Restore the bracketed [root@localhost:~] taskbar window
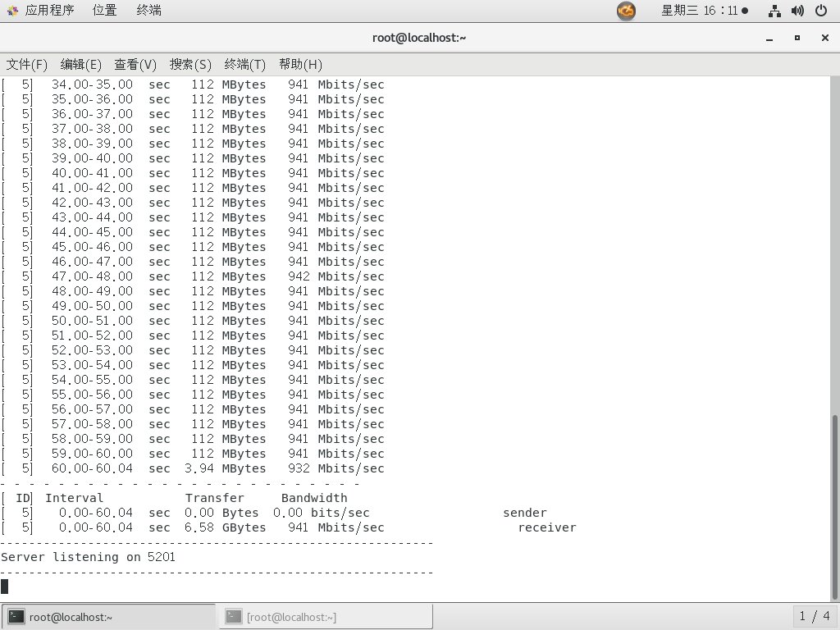 point(326,617)
